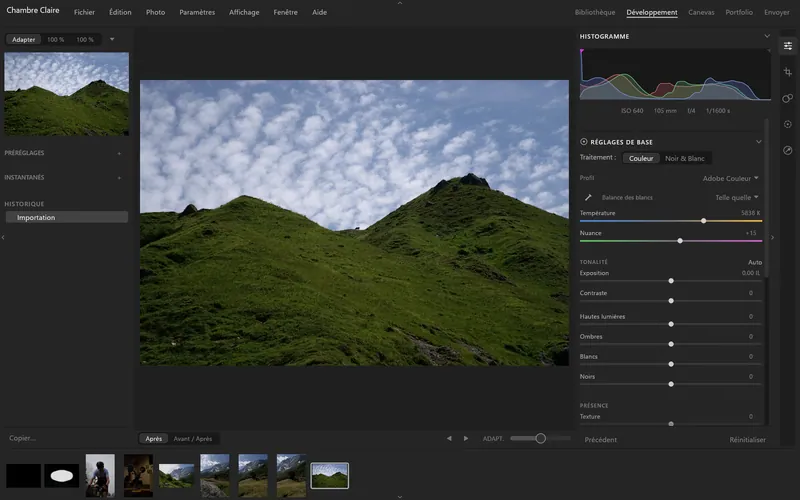Choose the first 100 % zoom option

(x=56, y=39)
